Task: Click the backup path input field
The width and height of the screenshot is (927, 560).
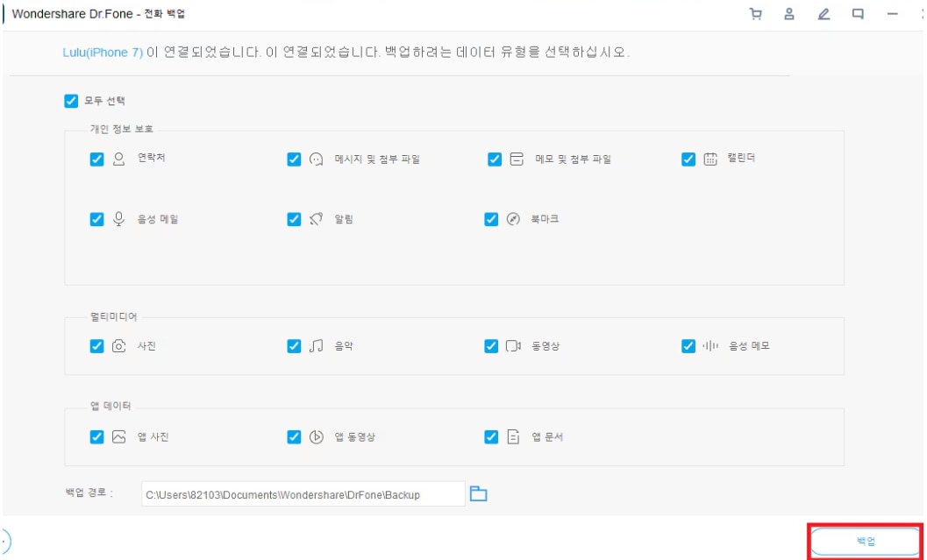Action: click(x=303, y=494)
